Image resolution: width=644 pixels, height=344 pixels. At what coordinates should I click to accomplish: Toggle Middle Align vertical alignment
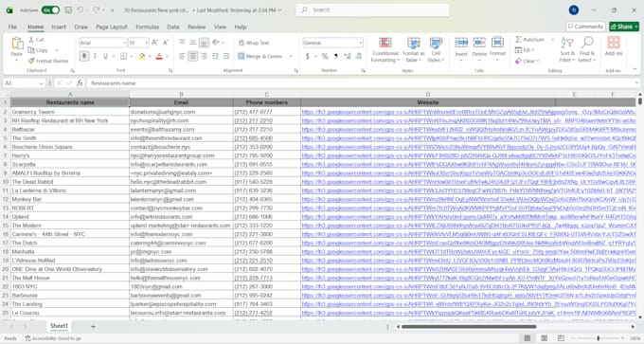click(x=193, y=43)
